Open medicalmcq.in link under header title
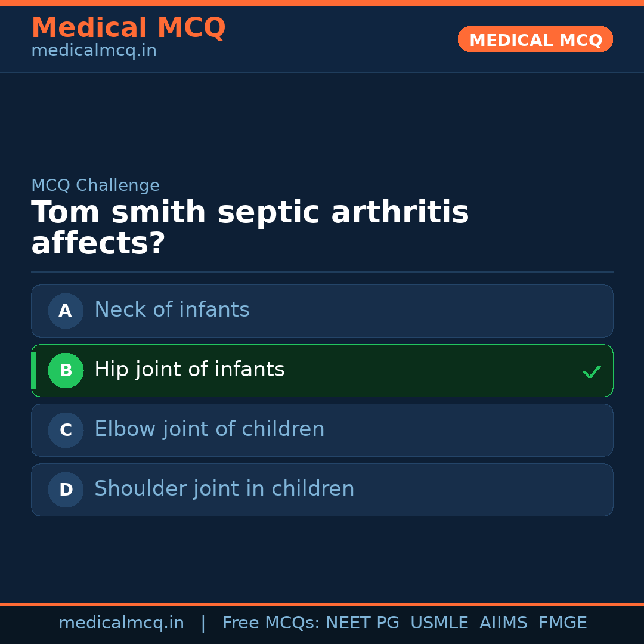 click(x=94, y=51)
